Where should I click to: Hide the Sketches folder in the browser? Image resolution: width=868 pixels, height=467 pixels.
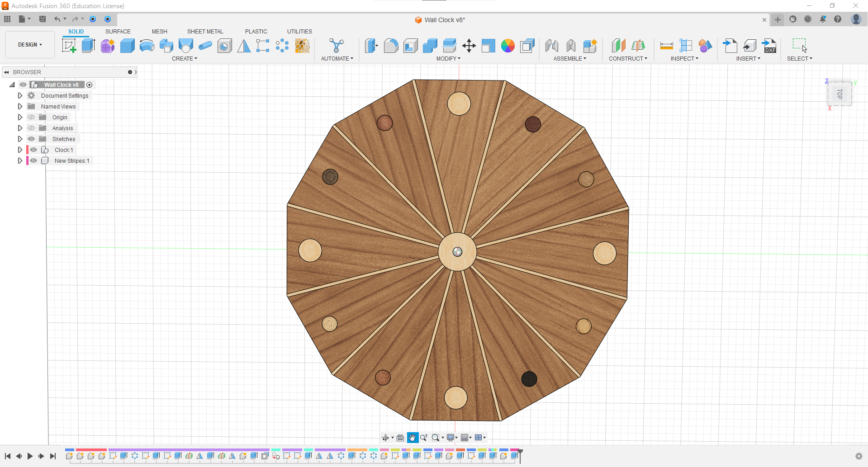pos(31,139)
